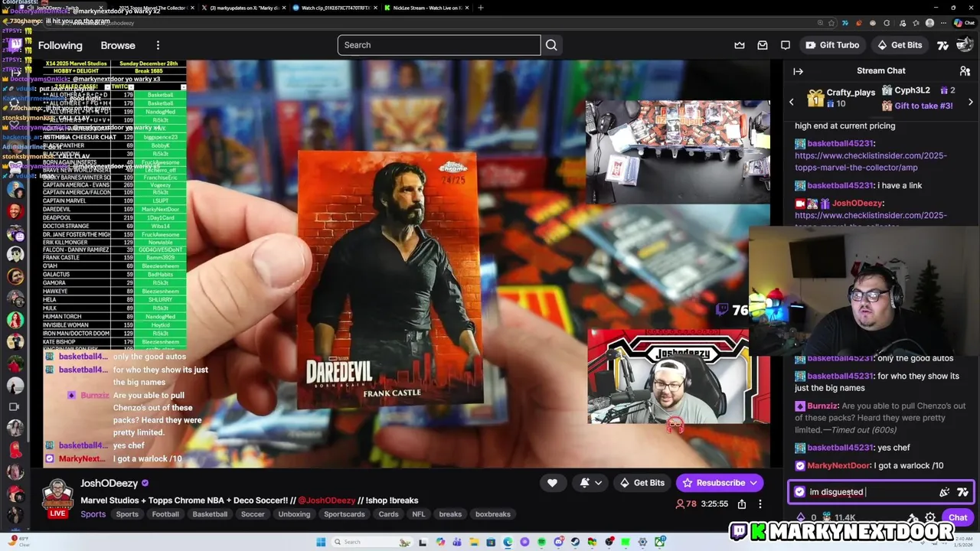The width and height of the screenshot is (980, 551).
Task: Send the message with Chat button
Action: pos(958,518)
